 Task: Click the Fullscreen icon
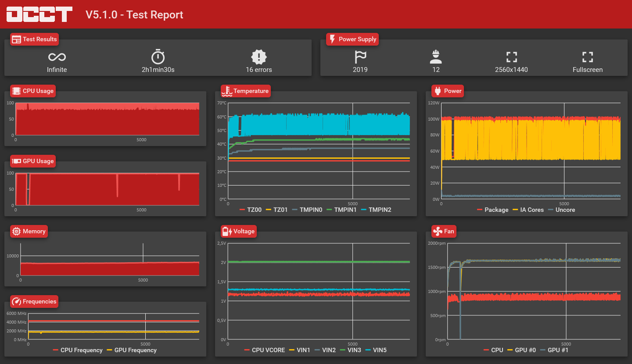tap(588, 57)
